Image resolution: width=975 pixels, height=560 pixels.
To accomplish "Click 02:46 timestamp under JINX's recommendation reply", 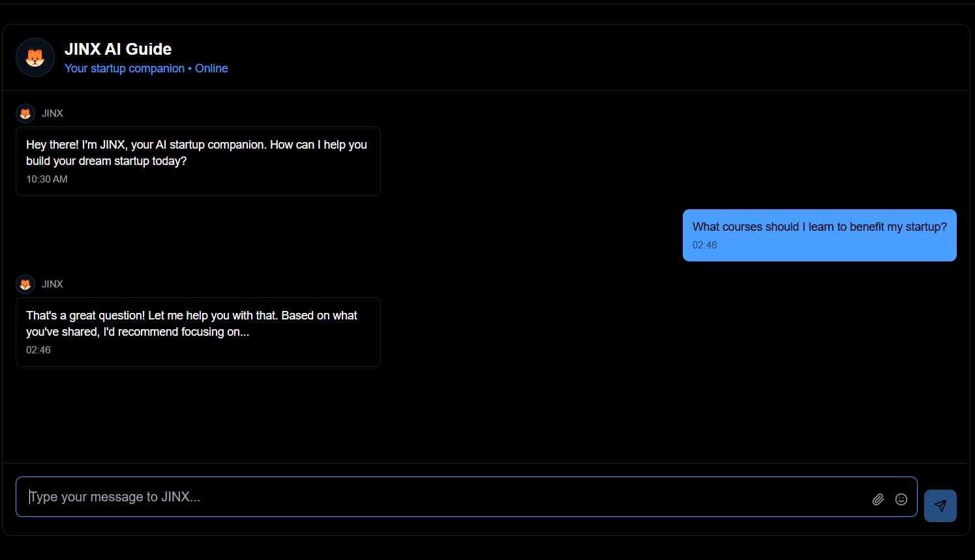I will [38, 350].
